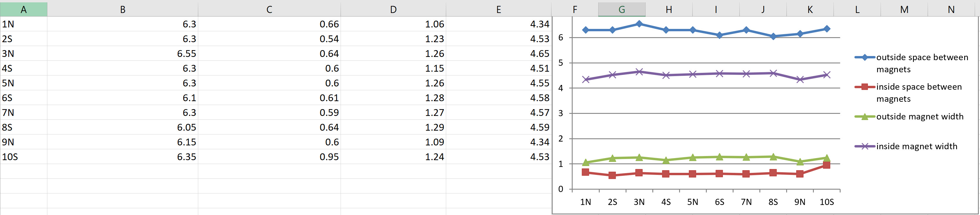Viewport: 980px width, 215px height.
Task: Click blue diamond legend marker for outside space
Action: click(x=865, y=58)
